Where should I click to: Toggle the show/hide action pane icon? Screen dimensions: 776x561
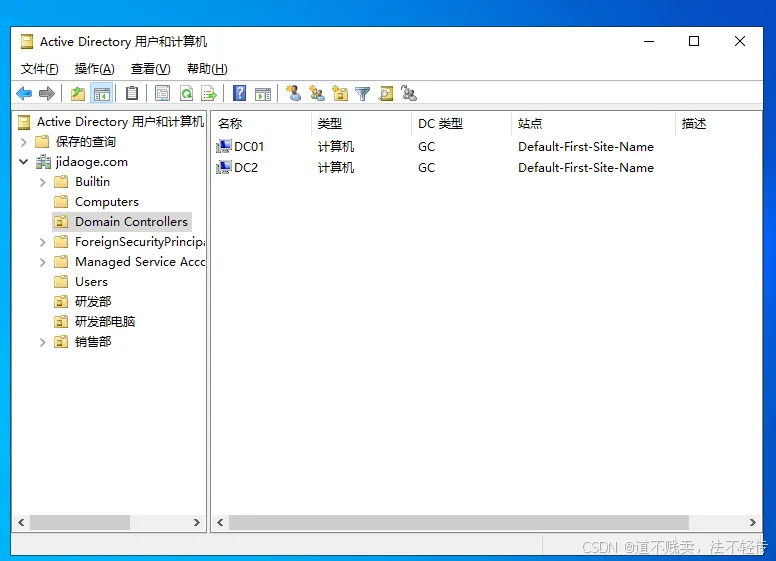click(x=263, y=93)
